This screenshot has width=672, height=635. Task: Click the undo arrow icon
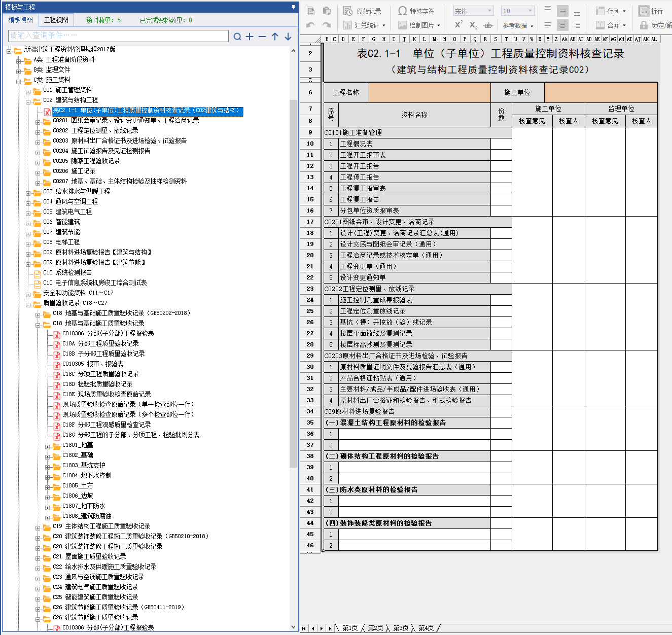311,25
